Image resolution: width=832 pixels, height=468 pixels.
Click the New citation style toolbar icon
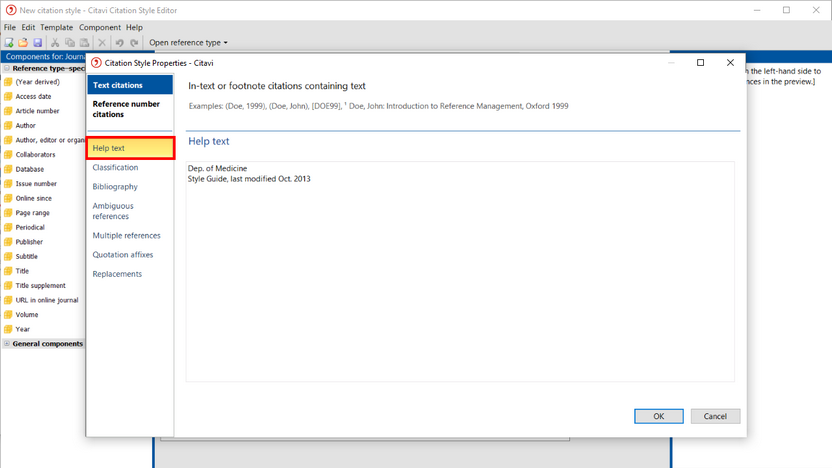coord(8,42)
